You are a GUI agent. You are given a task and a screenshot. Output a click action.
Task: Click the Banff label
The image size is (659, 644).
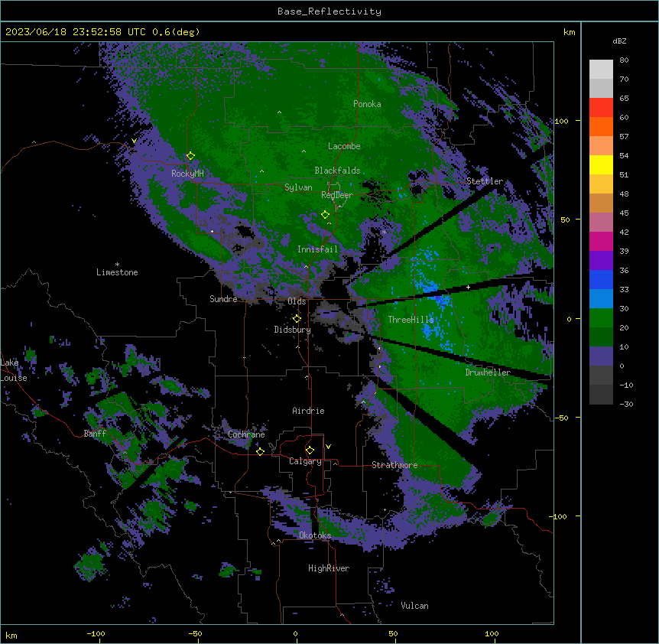(95, 434)
